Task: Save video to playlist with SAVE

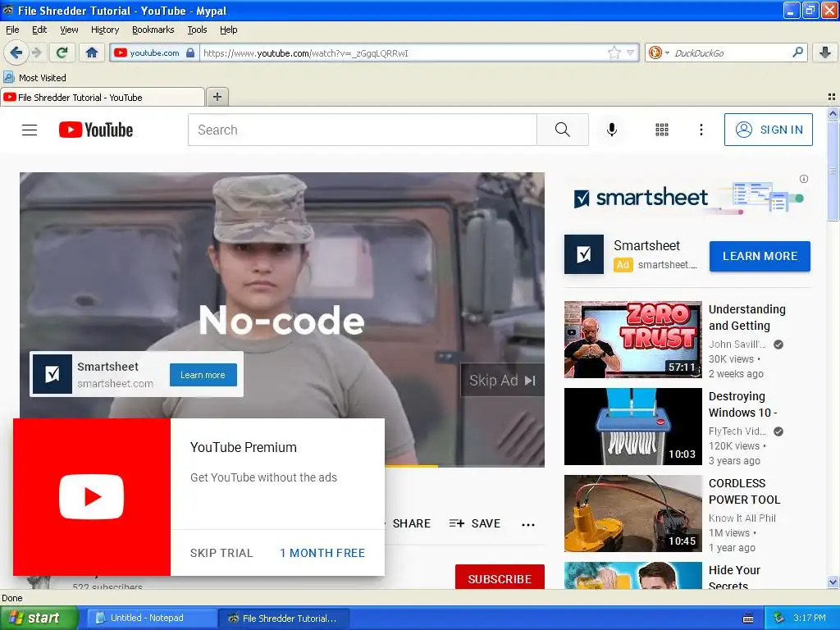Action: 475,523
